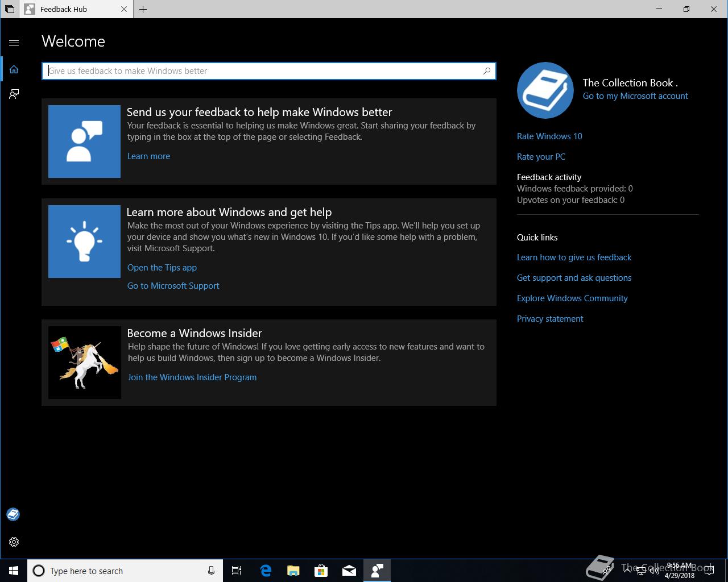Open Explore Windows Community link
Screen dimensions: 728x582
(x=572, y=298)
